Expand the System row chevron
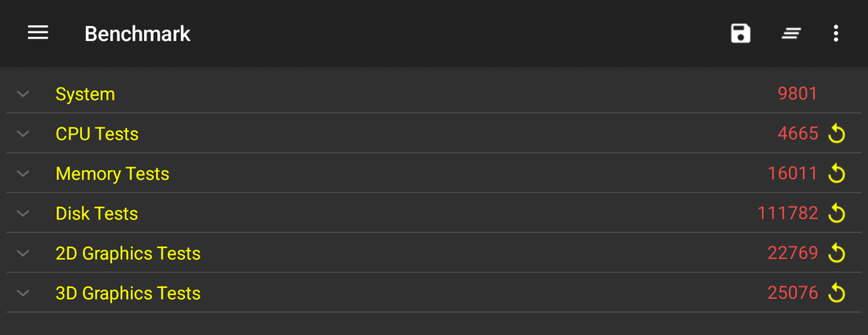Image resolution: width=868 pixels, height=335 pixels. (23, 94)
